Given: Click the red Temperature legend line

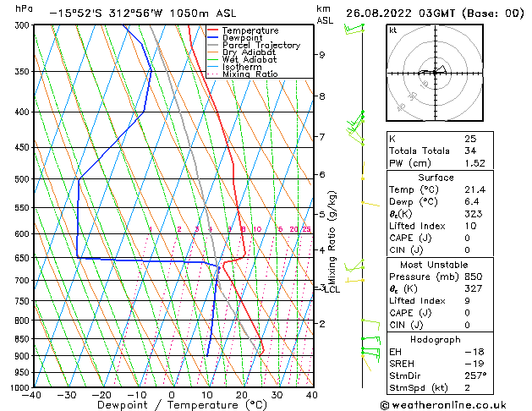Looking at the screenshot, I should coord(212,30).
